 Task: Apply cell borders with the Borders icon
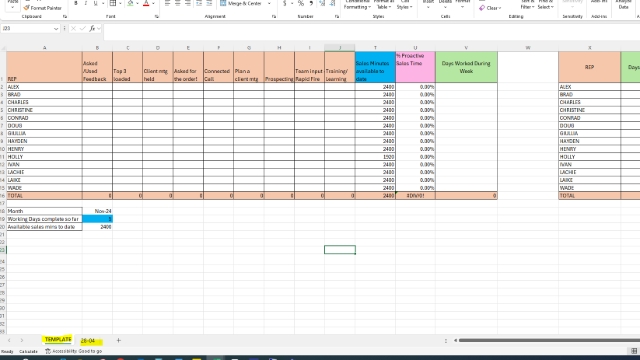pyautogui.click(x=113, y=3)
